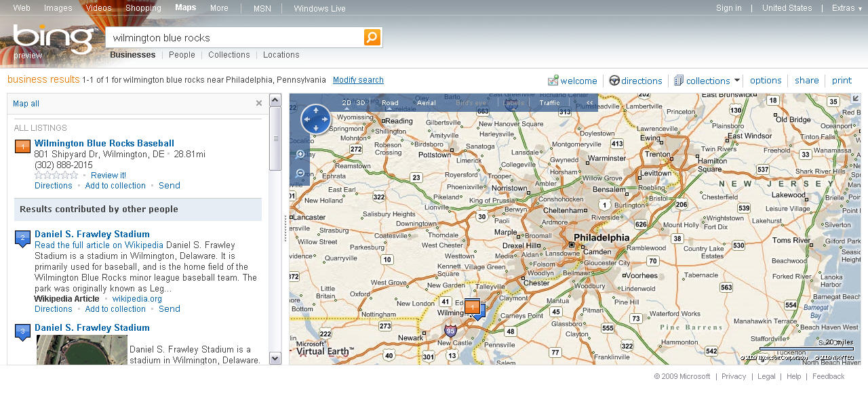868x404 pixels.
Task: Click the blue number 2 listing marker
Action: pos(22,239)
